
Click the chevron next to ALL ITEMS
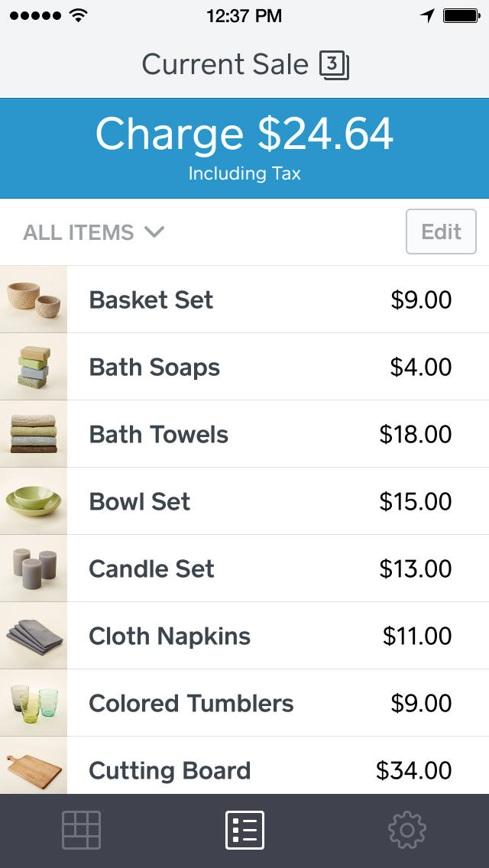tap(154, 232)
